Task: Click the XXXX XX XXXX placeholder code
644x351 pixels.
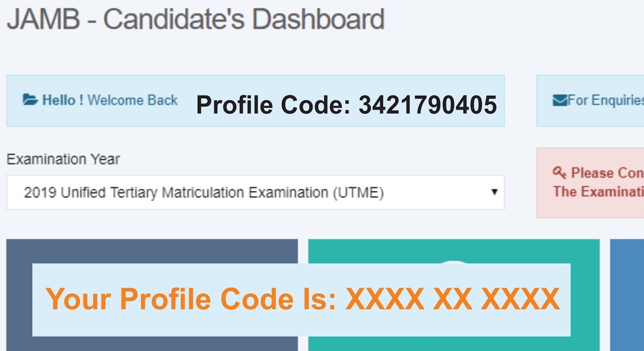Action: [x=452, y=299]
